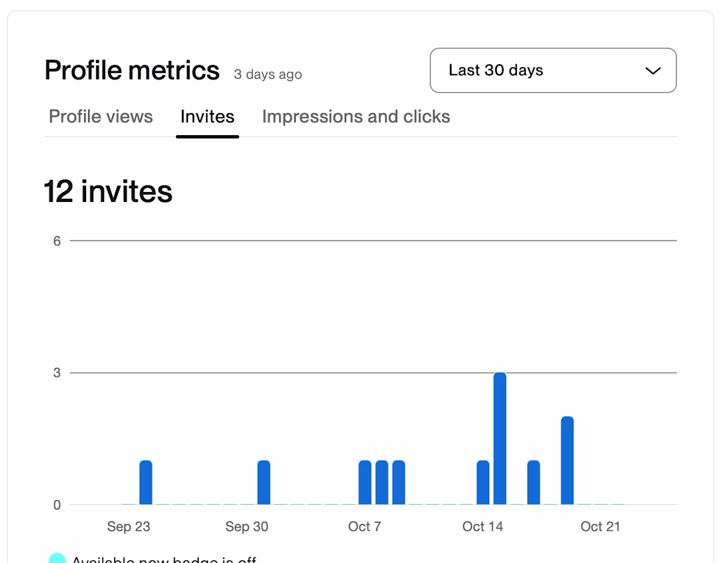
Task: Open the Impressions and clicks tab
Action: (356, 117)
